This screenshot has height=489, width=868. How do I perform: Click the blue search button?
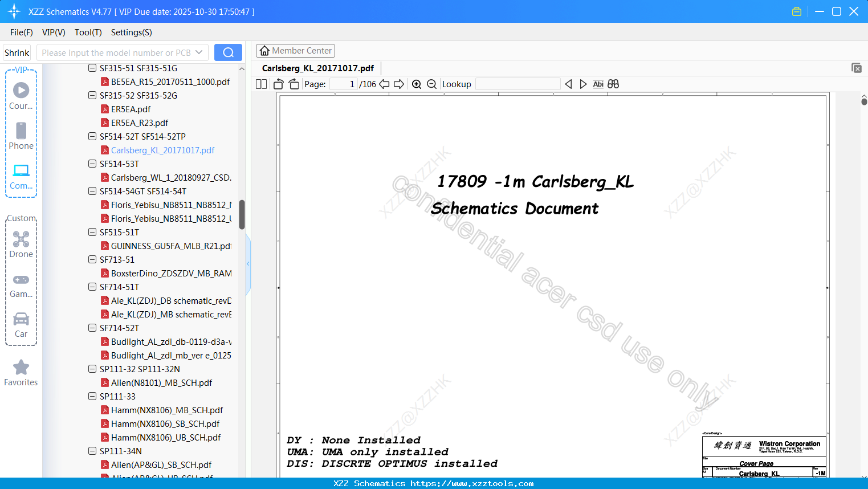coord(228,52)
